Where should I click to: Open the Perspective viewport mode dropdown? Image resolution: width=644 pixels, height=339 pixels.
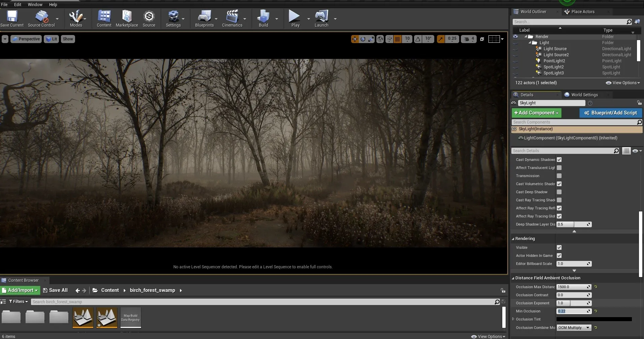coord(26,39)
